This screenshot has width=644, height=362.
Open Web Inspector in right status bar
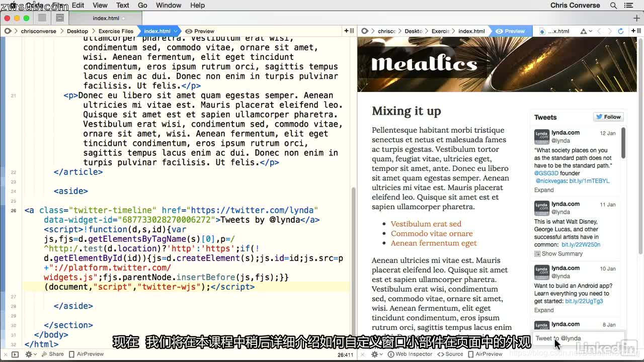[410, 354]
